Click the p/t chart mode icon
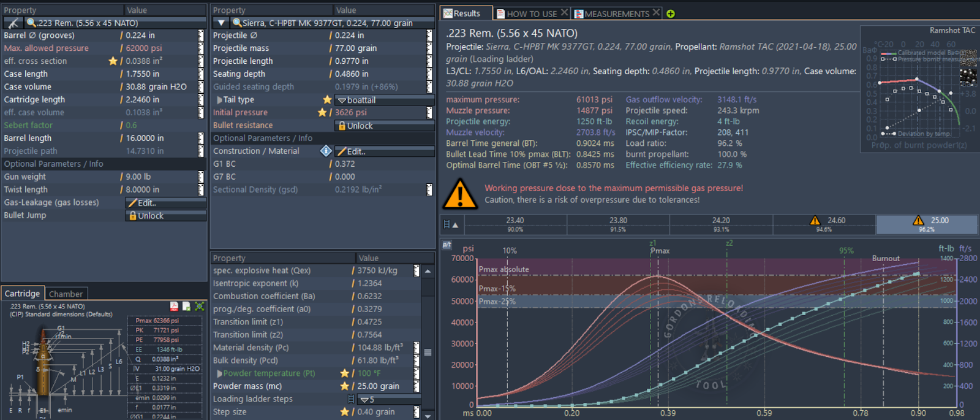This screenshot has height=420, width=980. coord(447,245)
